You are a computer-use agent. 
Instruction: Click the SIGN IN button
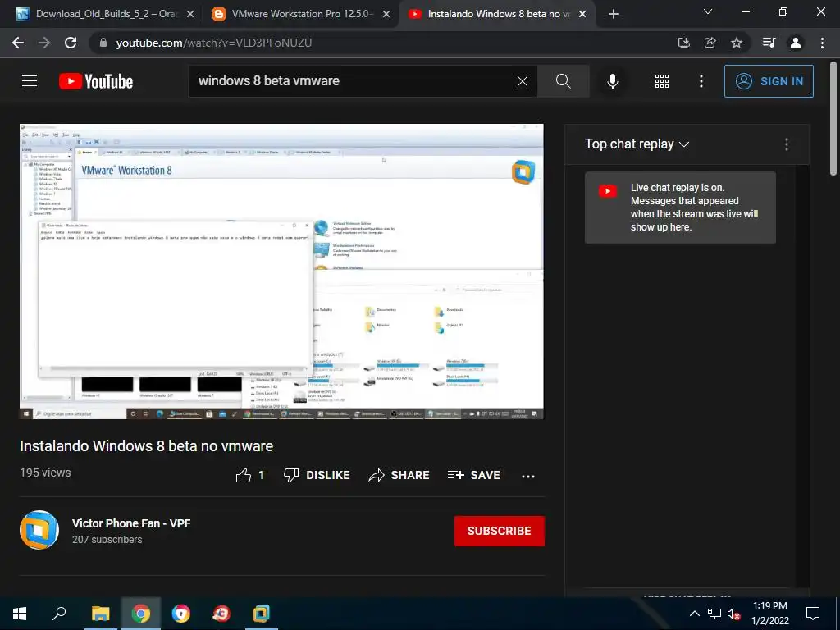click(x=769, y=81)
